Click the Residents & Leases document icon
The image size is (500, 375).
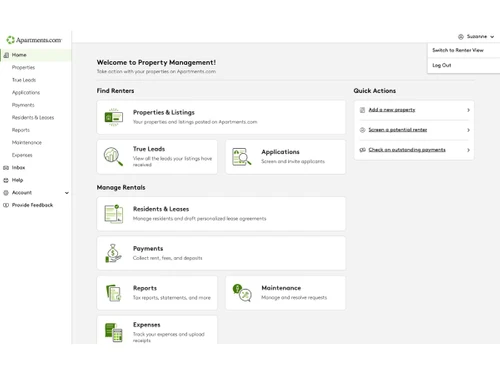point(114,214)
